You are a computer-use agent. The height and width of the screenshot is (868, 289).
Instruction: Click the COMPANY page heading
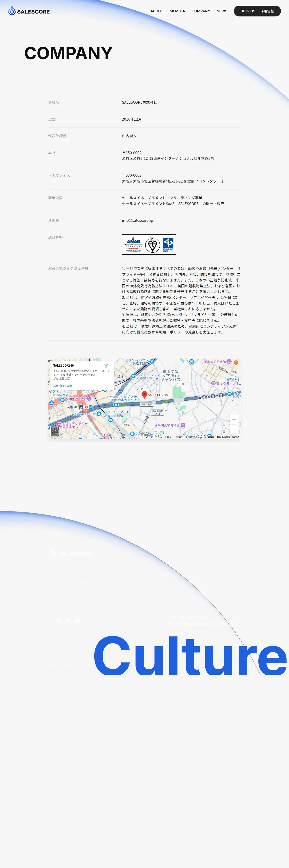tap(68, 53)
